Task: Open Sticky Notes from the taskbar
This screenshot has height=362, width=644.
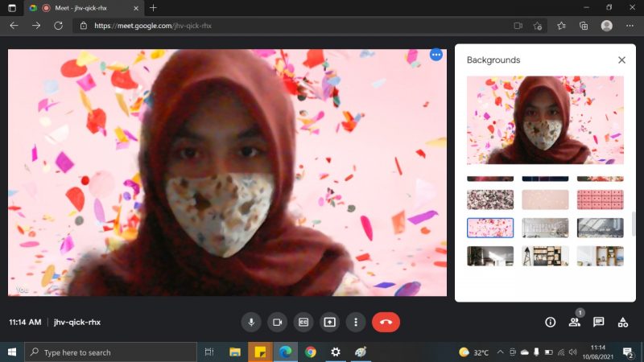Action: tap(260, 352)
